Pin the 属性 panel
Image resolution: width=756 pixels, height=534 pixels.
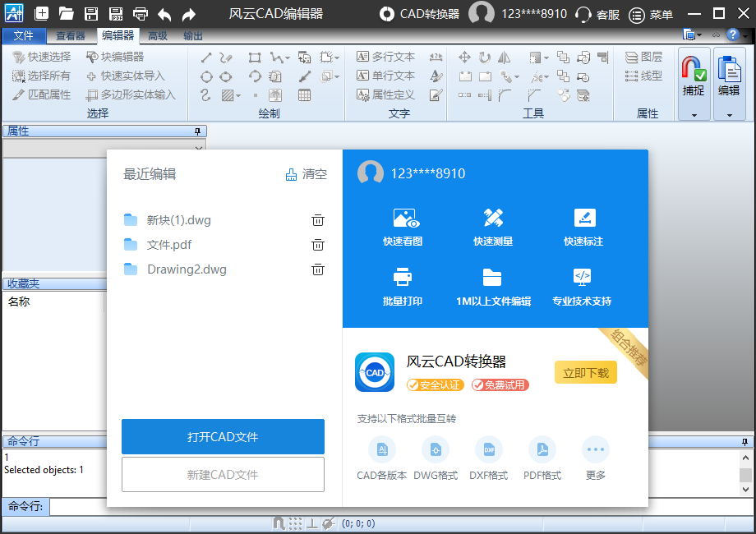[197, 131]
